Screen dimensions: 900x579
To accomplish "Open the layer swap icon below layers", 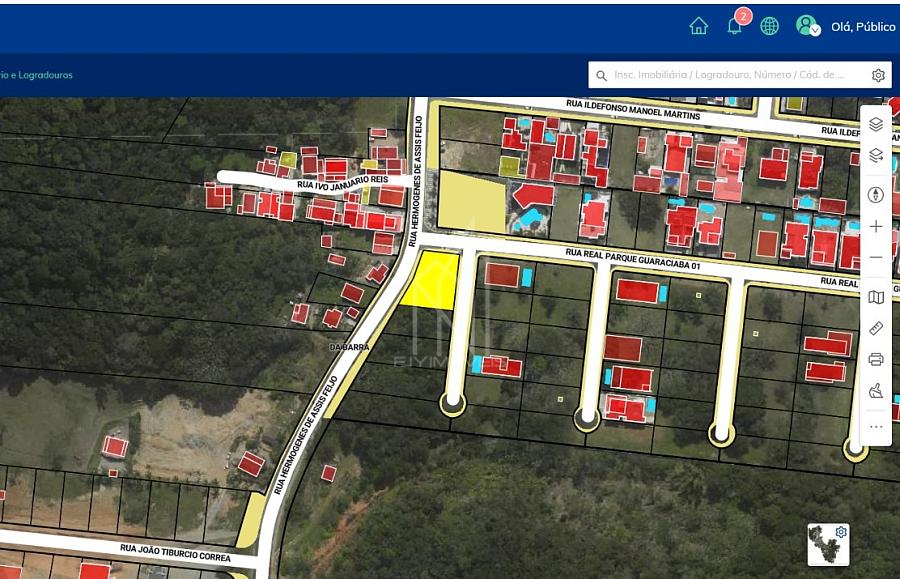I will pos(875,155).
